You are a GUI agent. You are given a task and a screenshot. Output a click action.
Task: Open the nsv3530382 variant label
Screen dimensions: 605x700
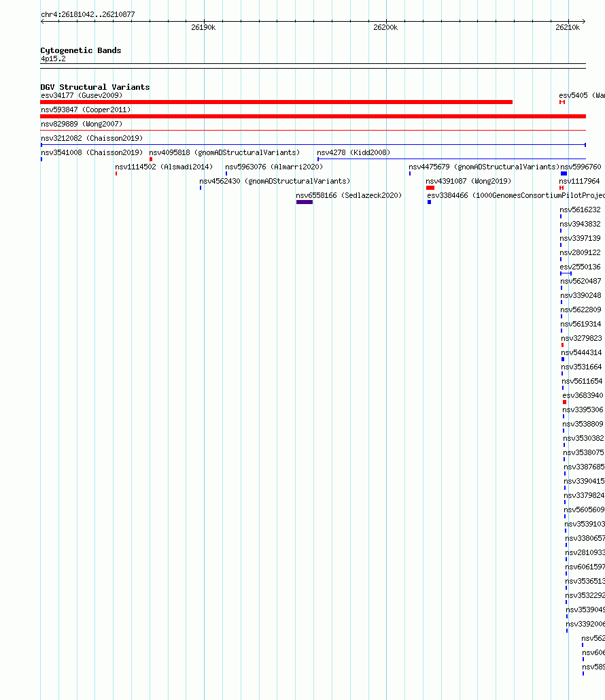583,438
